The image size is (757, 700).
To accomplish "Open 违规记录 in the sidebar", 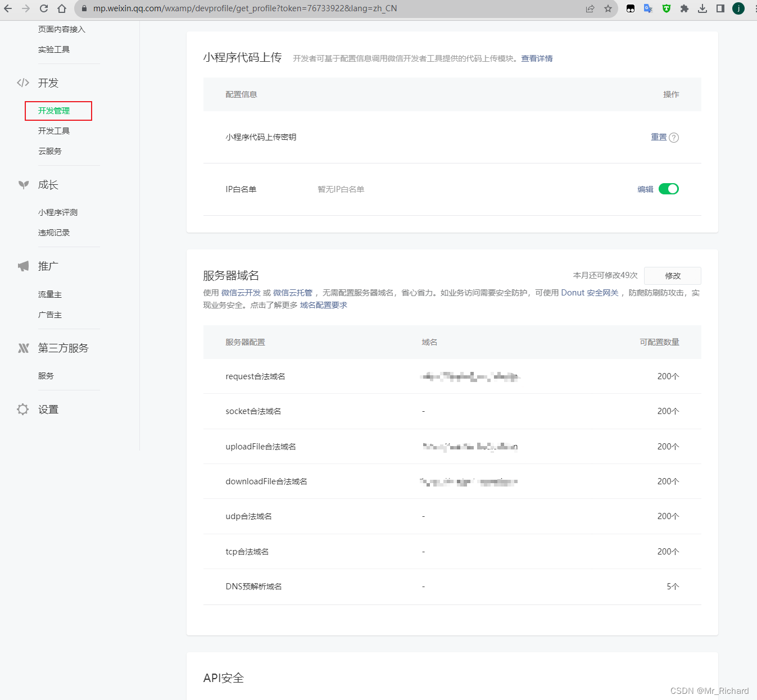I will tap(54, 233).
